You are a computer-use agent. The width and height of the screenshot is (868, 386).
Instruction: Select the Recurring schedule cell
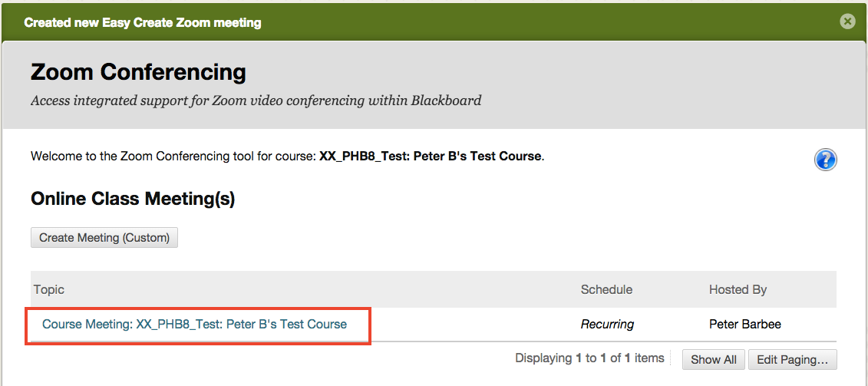607,325
